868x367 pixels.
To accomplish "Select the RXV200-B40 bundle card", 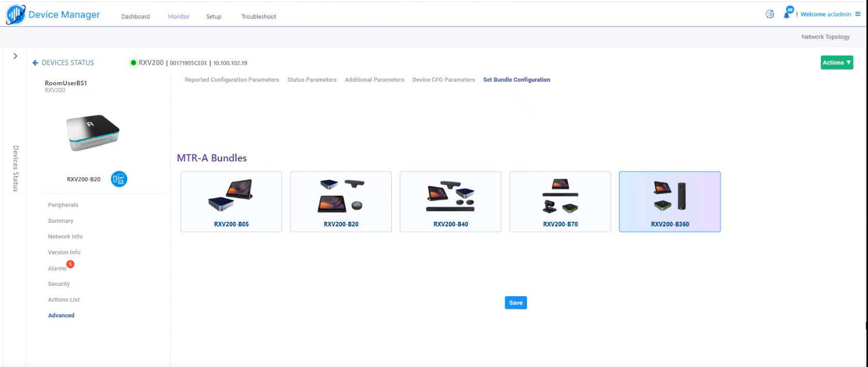I will pyautogui.click(x=451, y=202).
